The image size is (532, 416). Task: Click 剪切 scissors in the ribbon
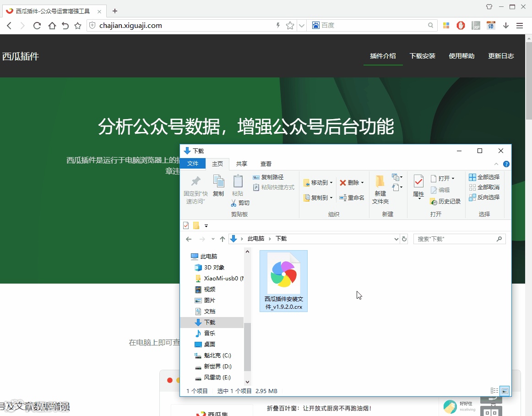(x=240, y=203)
